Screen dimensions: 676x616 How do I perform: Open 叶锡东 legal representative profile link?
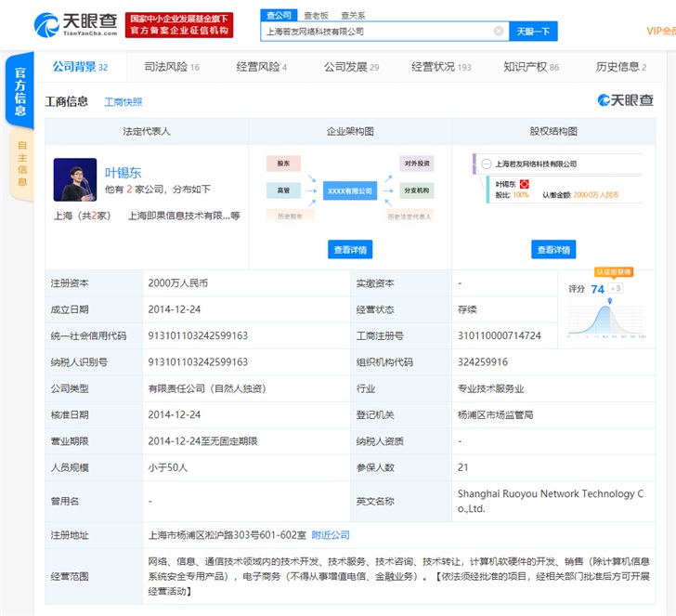pyautogui.click(x=123, y=173)
